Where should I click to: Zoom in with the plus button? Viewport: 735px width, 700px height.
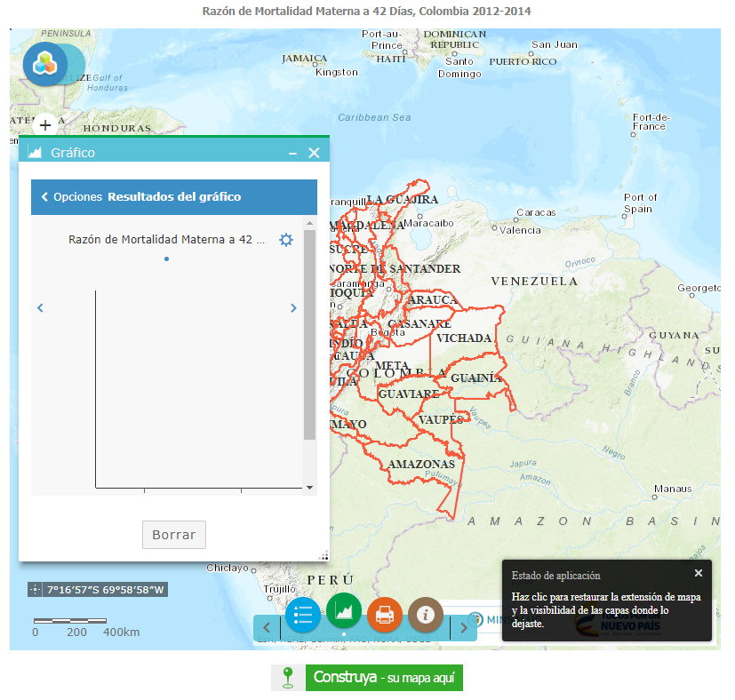(x=45, y=126)
